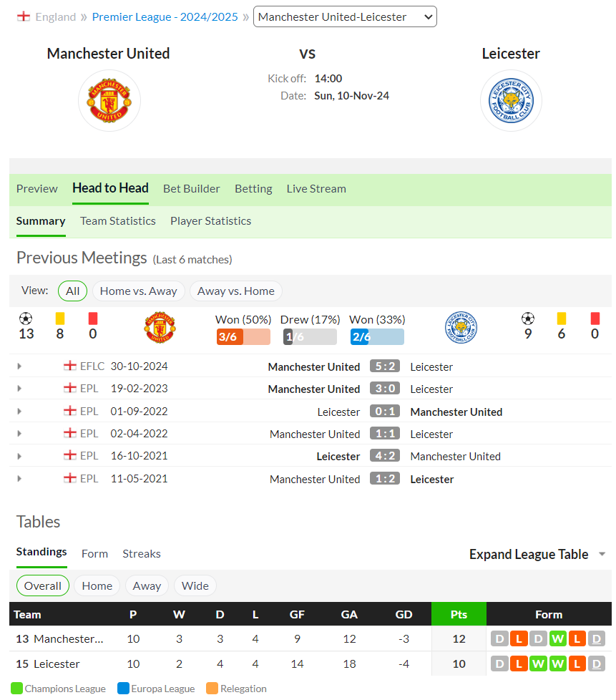The image size is (616, 700).
Task: Expand the 30-10-2024 EFLC match row
Action: pyautogui.click(x=19, y=366)
